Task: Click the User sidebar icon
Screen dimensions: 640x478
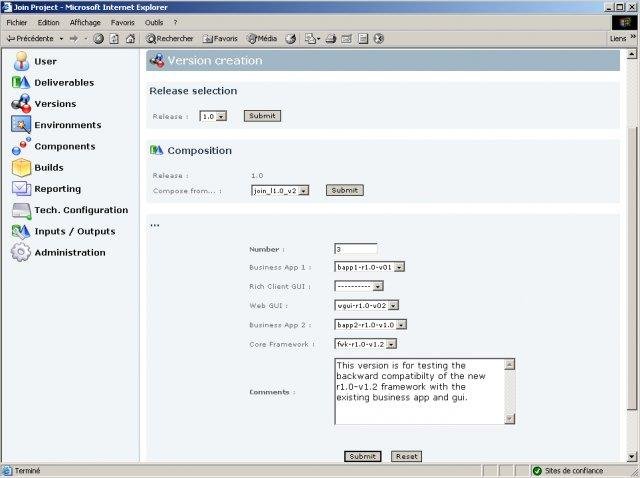Action: coord(21,61)
